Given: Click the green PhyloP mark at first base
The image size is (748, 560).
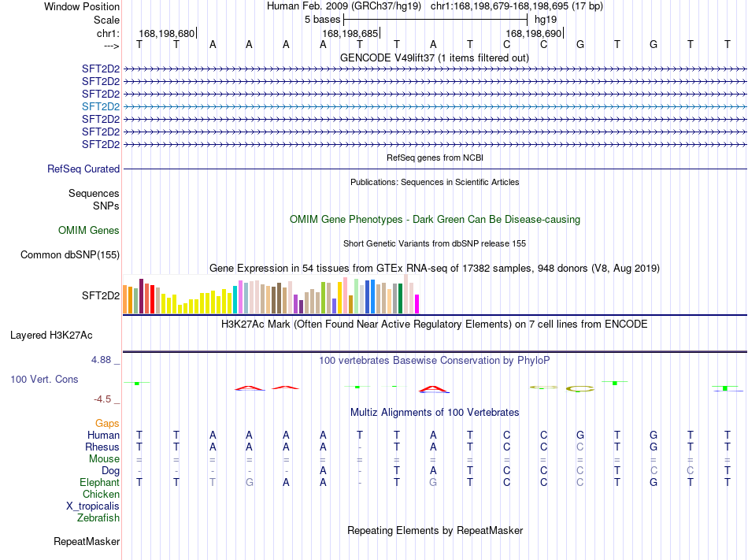Looking at the screenshot, I should point(137,383).
